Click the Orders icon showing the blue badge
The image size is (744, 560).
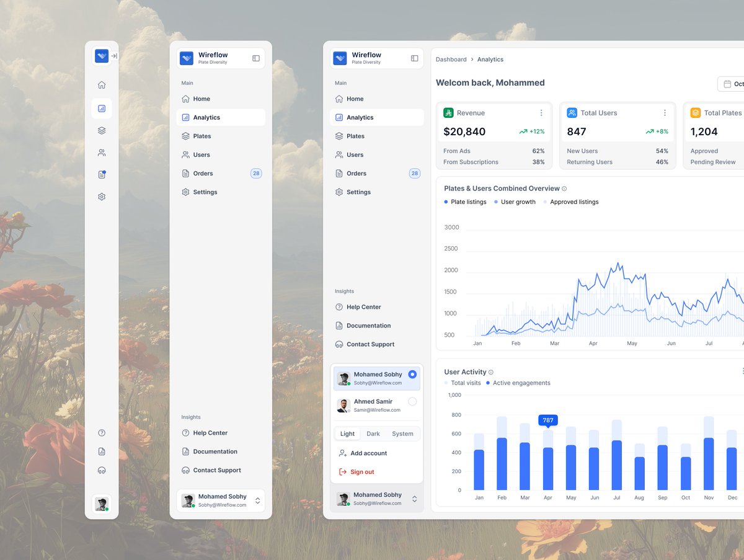point(102,174)
